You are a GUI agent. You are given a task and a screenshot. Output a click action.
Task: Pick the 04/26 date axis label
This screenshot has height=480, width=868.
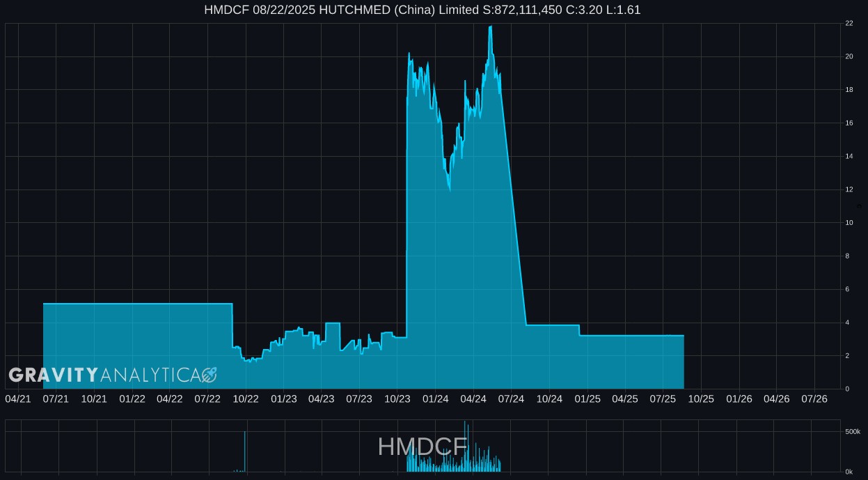777,398
